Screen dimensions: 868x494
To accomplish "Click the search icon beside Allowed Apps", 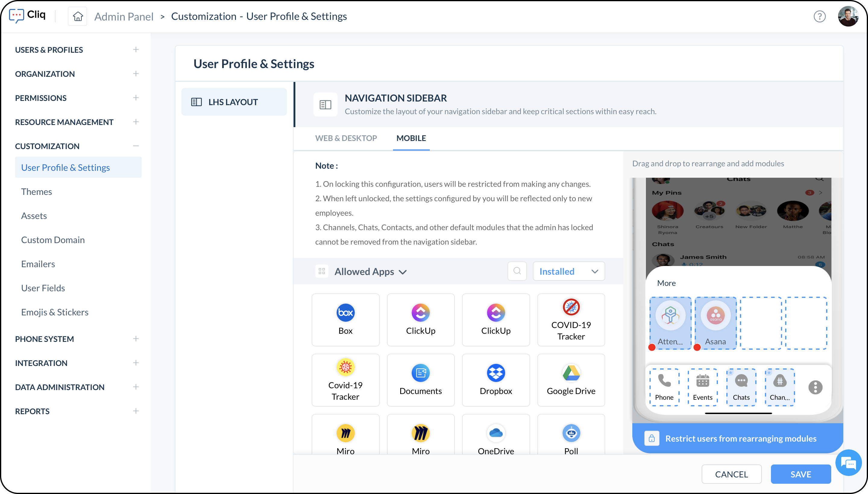I will coord(517,271).
